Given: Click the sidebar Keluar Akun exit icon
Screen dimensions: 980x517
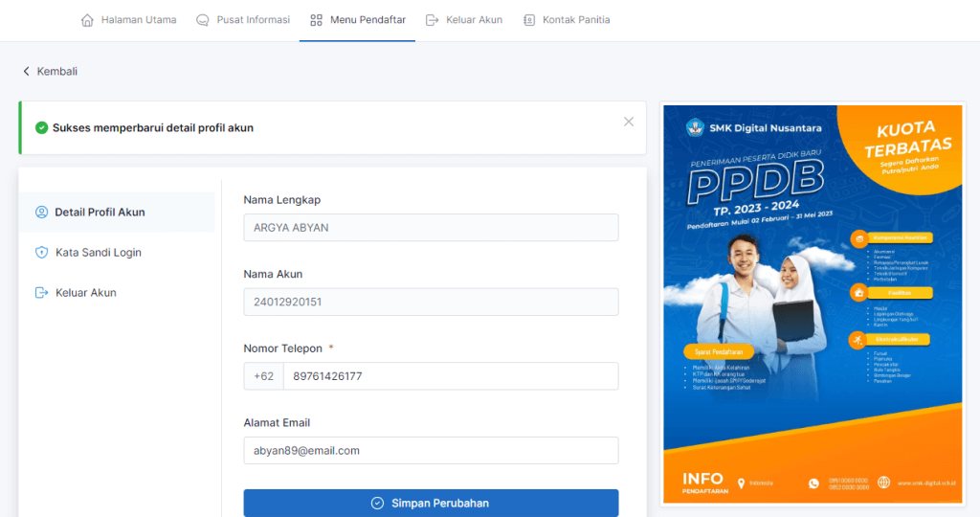Looking at the screenshot, I should click(x=41, y=293).
